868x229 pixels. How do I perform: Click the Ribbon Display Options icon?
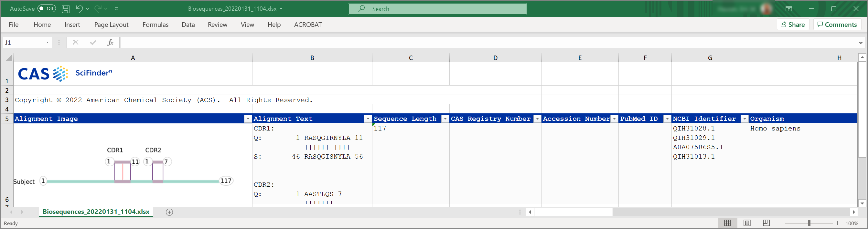pos(789,9)
